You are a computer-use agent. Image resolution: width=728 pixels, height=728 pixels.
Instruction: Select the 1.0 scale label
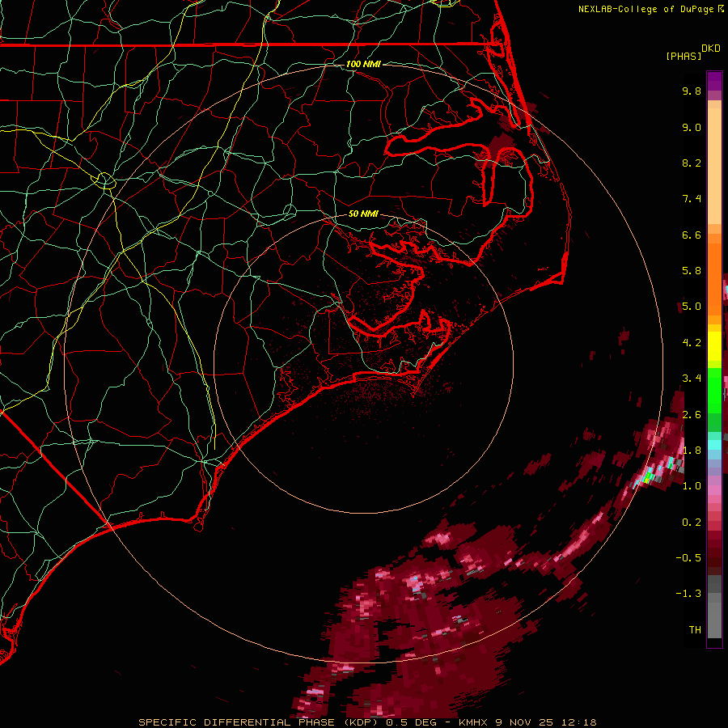(692, 487)
